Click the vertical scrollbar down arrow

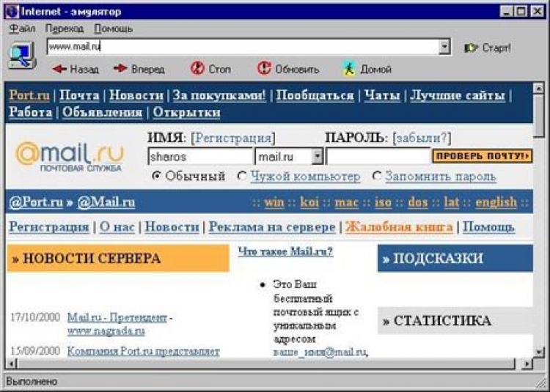coord(538,352)
